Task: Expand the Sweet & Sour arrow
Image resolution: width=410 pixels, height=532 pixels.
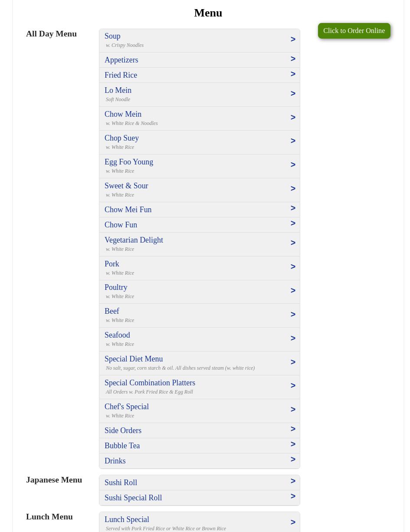Action: 293,189
